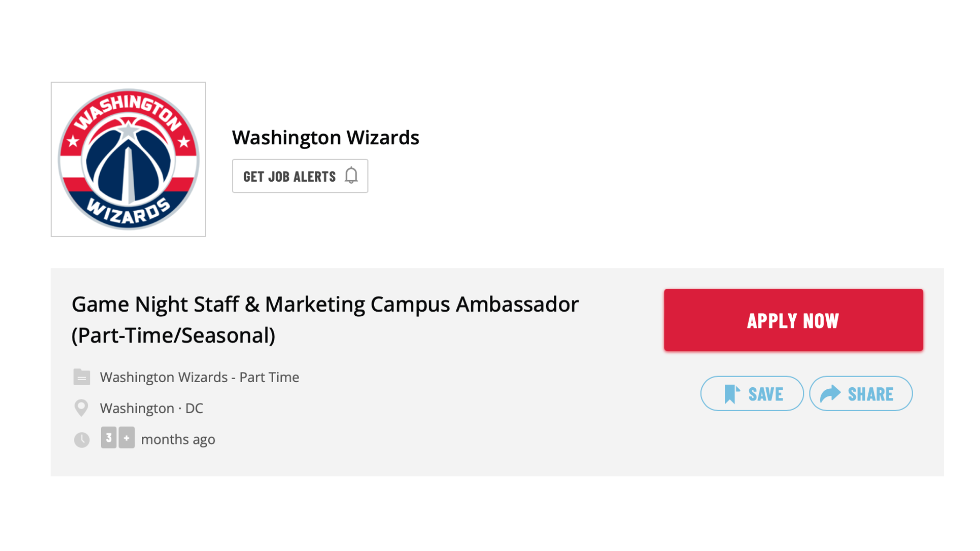
Task: Click the Washington Wizards team logo thumbnail
Action: [128, 159]
